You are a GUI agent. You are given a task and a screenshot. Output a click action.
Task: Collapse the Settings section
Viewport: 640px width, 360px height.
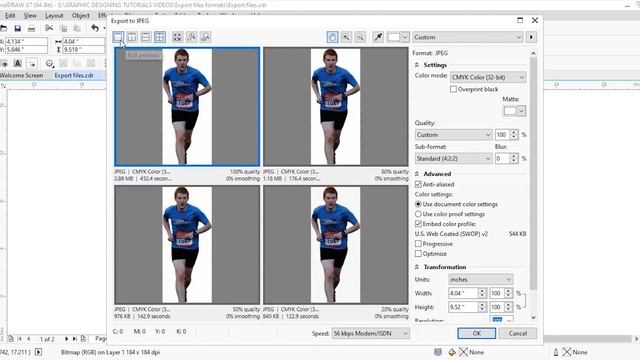pos(416,65)
